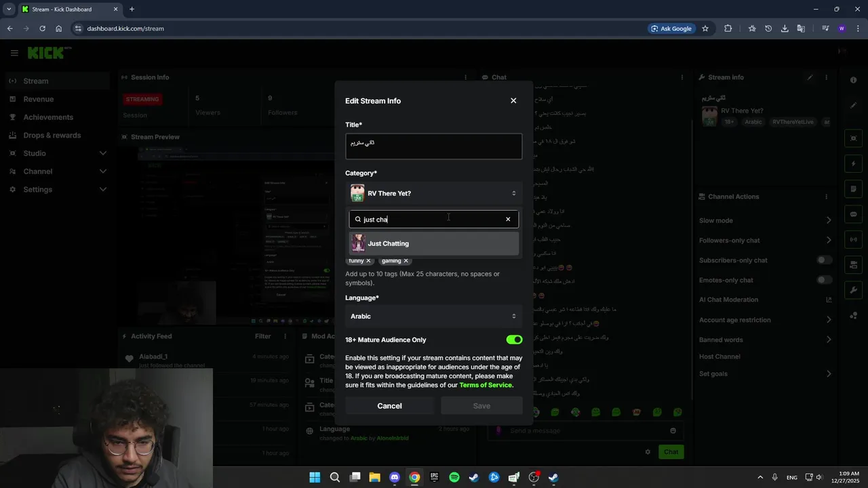868x488 pixels.
Task: Open the Arabic language dropdown
Action: [x=434, y=316]
